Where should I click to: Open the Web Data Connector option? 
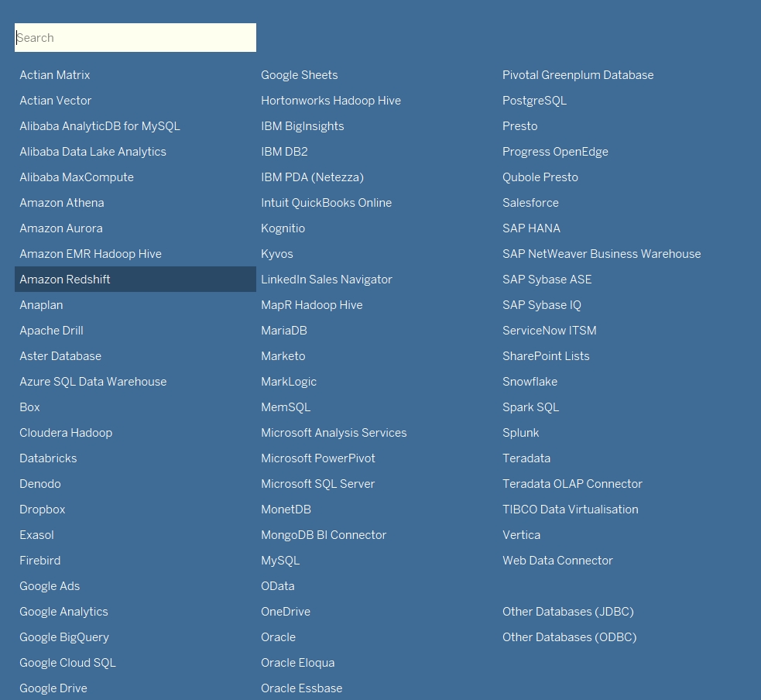pos(557,560)
